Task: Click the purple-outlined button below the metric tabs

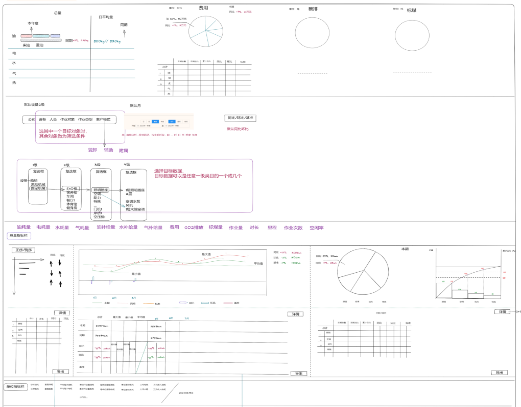Action: 19,236
